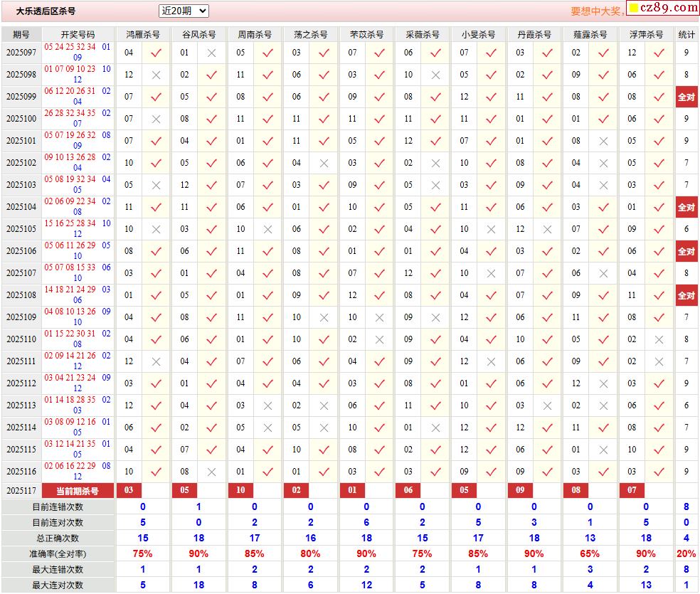Click the check mark for 浮萍 in row 2025097
This screenshot has height=594, width=700.
point(659,53)
